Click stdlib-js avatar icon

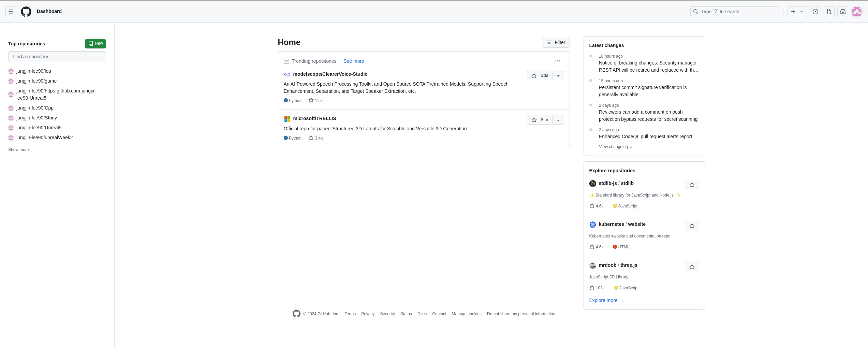pyautogui.click(x=593, y=184)
